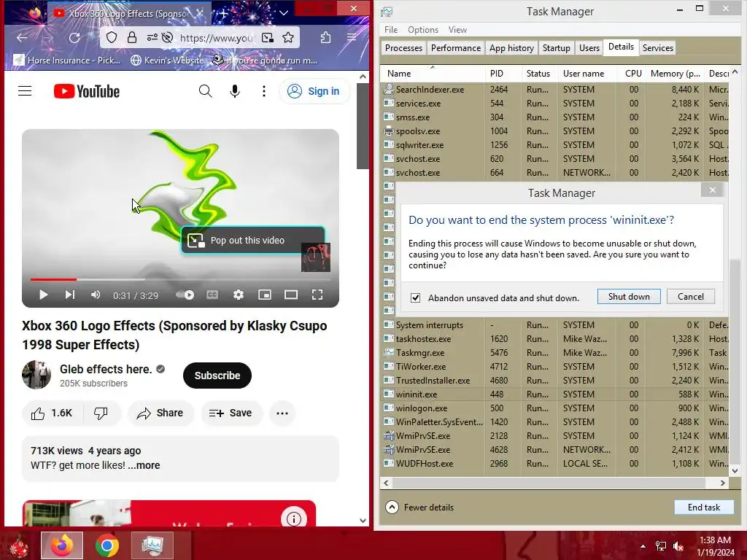Viewport: 747px width, 560px height.
Task: Cancel ending wininit.exe process
Action: (690, 296)
